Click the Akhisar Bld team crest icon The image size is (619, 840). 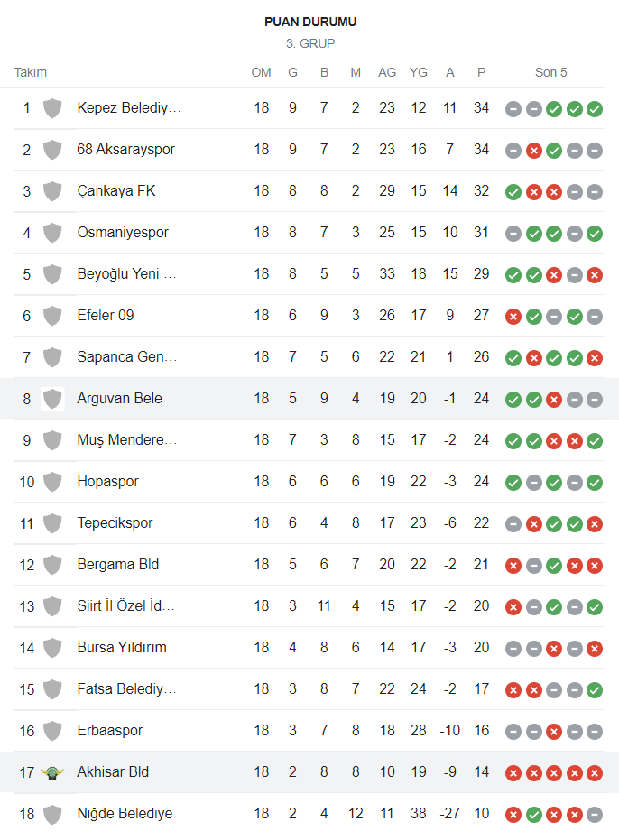52,772
